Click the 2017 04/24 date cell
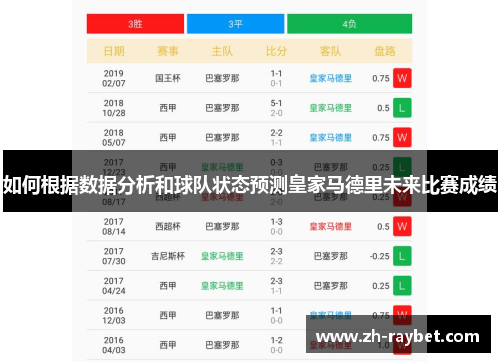The image size is (500, 362). 114,286
